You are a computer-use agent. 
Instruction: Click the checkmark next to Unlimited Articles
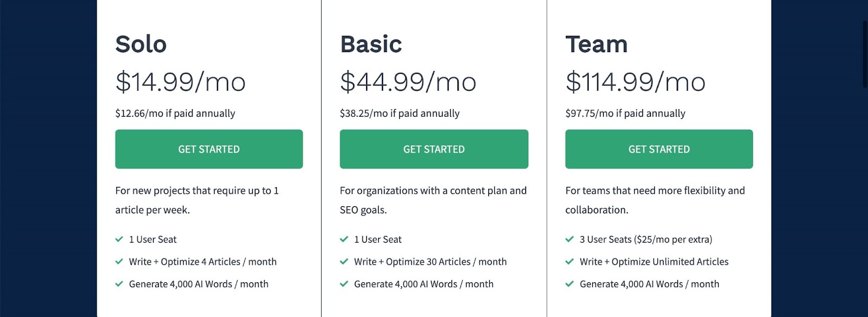click(570, 262)
